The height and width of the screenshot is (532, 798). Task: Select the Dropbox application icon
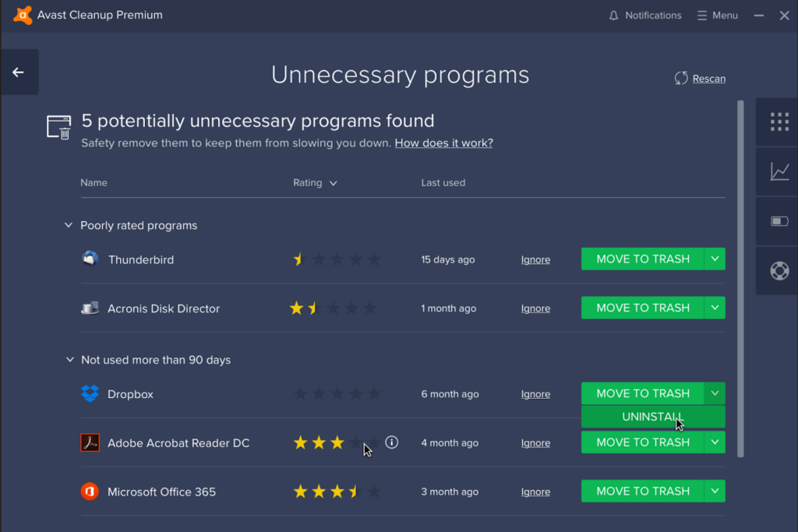(x=90, y=393)
